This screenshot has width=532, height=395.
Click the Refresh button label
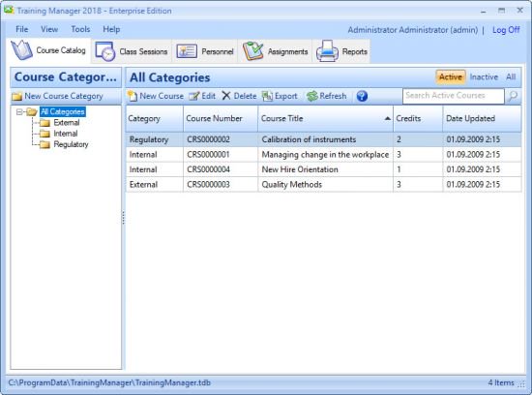pyautogui.click(x=333, y=96)
